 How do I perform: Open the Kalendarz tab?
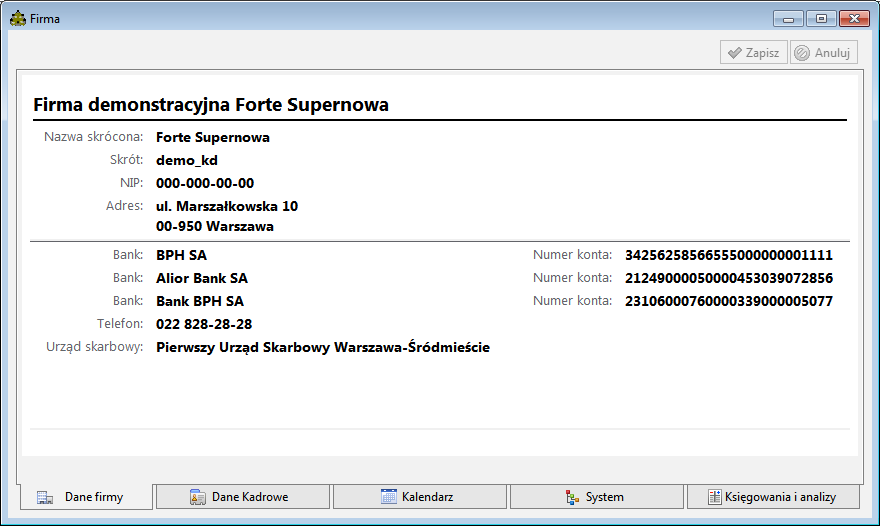pyautogui.click(x=420, y=497)
